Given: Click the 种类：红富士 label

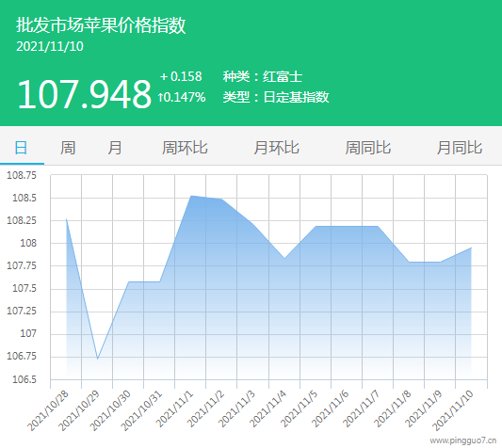Looking at the screenshot, I should [263, 76].
